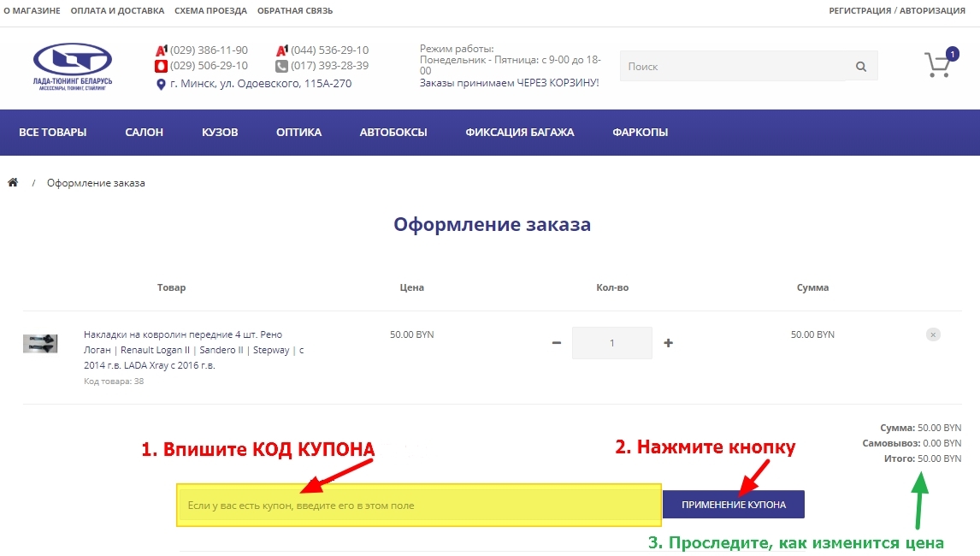Remove the item with the x icon

click(933, 334)
